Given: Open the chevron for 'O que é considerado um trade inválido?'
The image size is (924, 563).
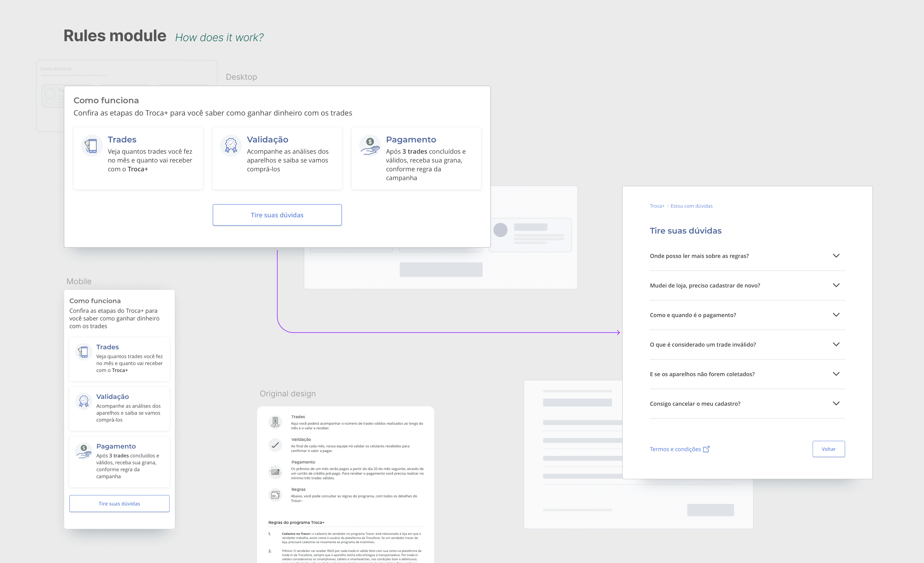Looking at the screenshot, I should coord(836,345).
